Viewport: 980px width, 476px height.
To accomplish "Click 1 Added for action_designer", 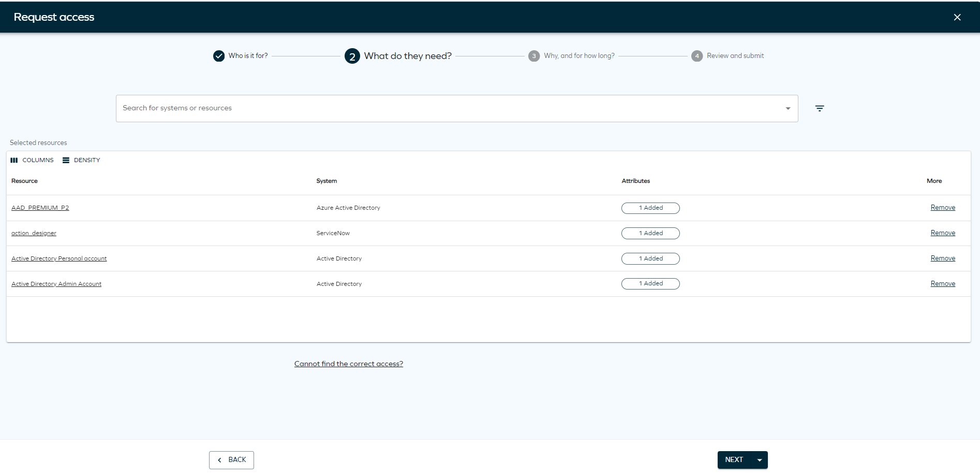I will pos(650,233).
